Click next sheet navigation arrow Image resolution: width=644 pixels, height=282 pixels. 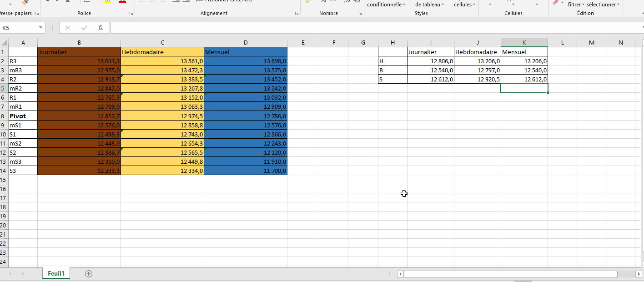(23, 273)
